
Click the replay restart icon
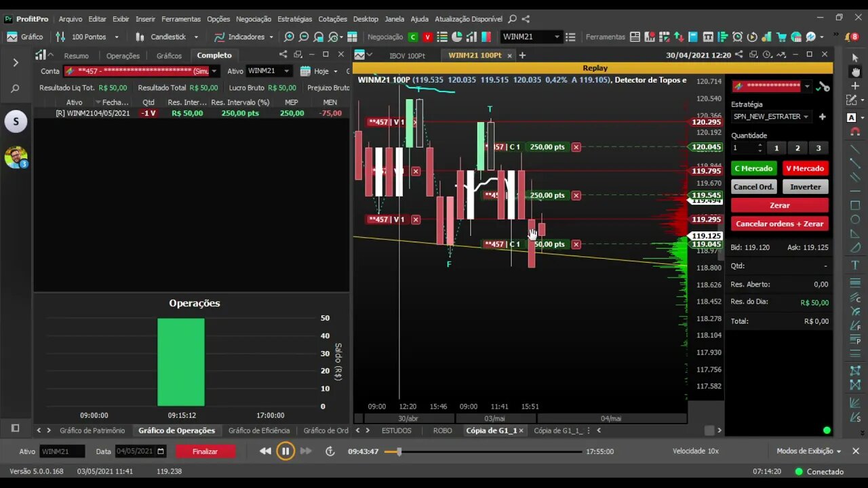[330, 451]
